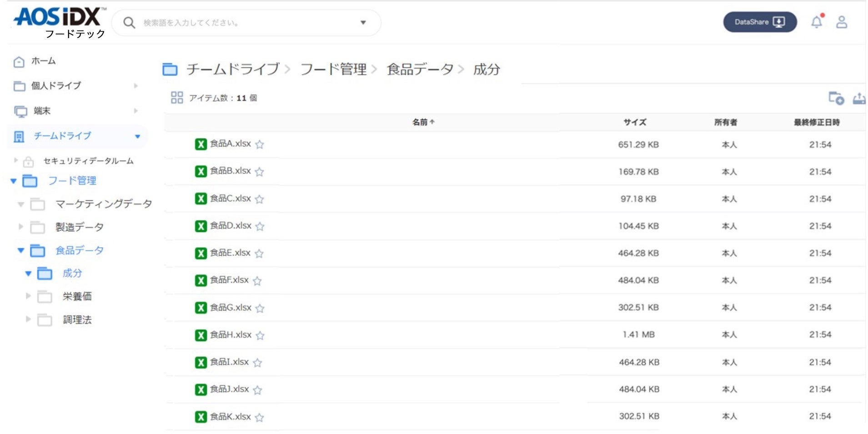Mark 食品H.xlsx as favorite
The image size is (868, 434).
[260, 336]
